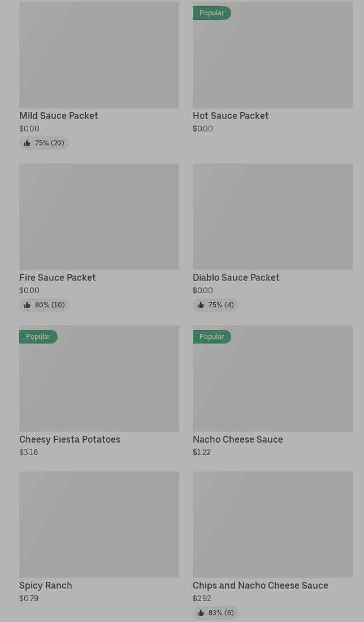Click Popular badge on Nacho Cheese Sauce
The height and width of the screenshot is (622, 364).
pyautogui.click(x=211, y=337)
